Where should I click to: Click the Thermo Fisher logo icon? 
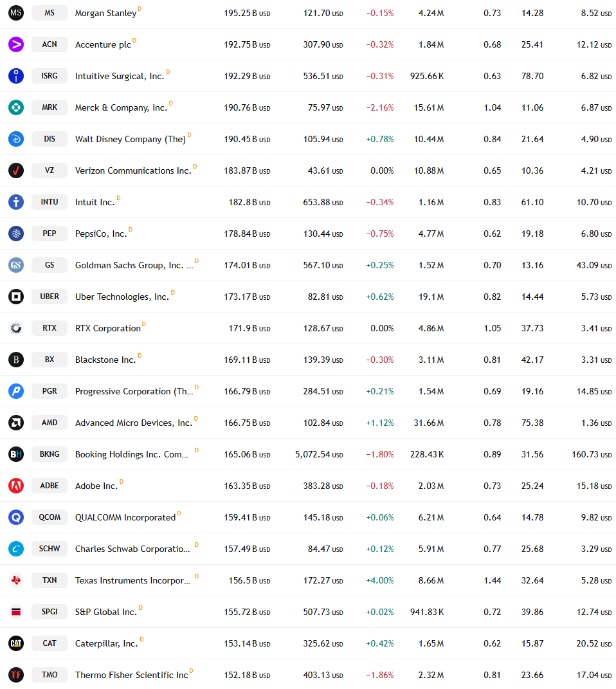pyautogui.click(x=16, y=675)
